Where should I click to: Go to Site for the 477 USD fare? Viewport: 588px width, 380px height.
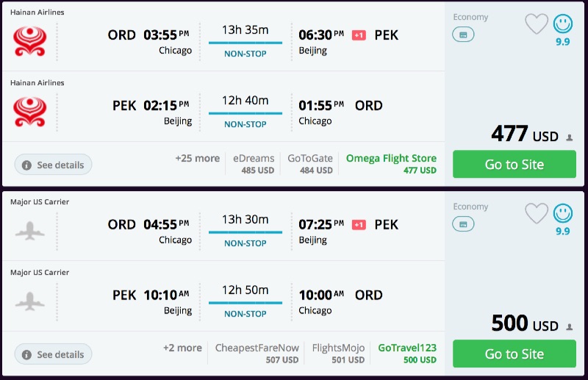click(x=514, y=165)
